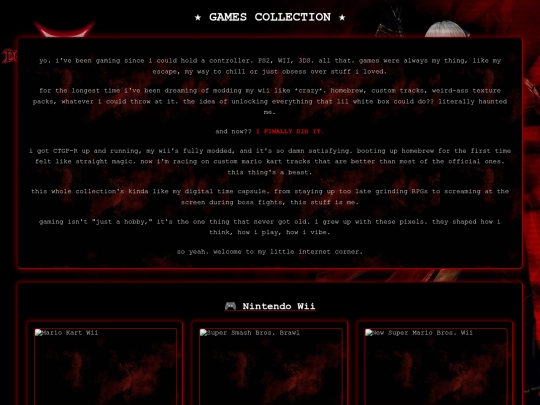Click the 'so yeah. welcome to my little internet corner.' line
Screen dimensions: 540x405
pos(270,252)
